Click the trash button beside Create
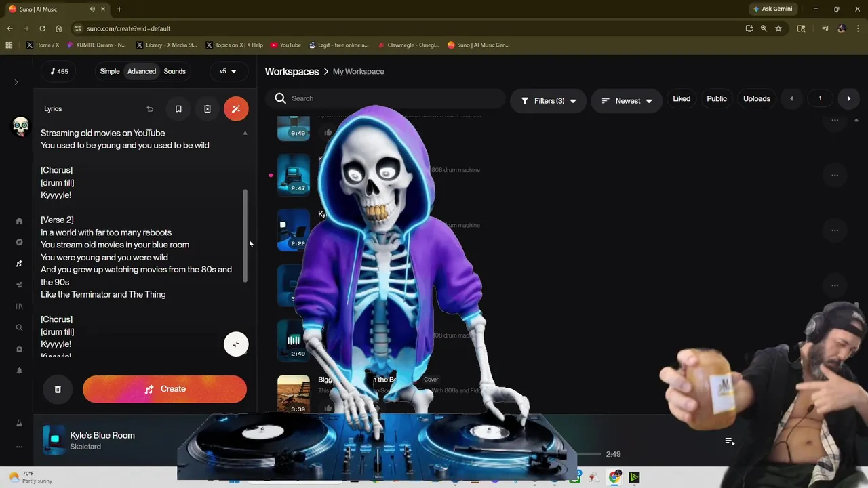 tap(58, 389)
